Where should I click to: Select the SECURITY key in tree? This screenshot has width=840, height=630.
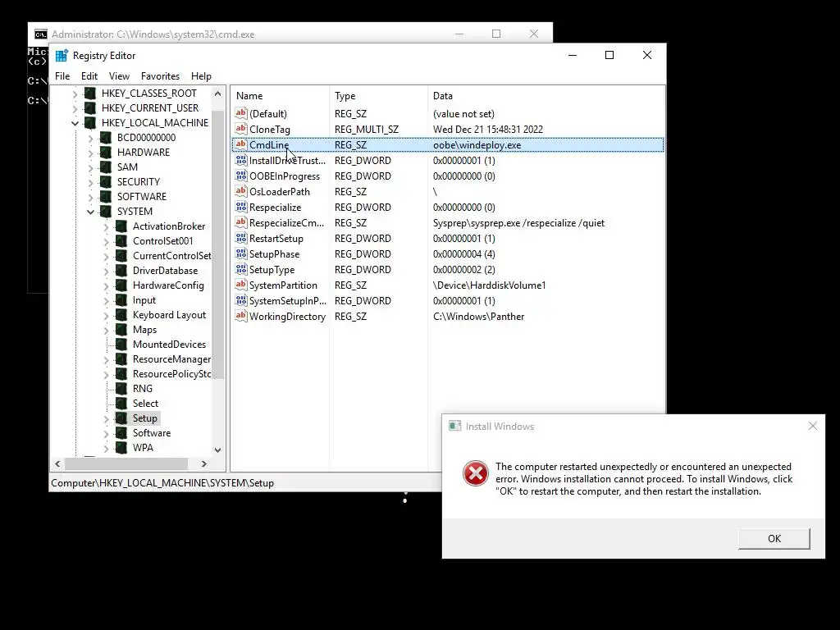tap(138, 182)
